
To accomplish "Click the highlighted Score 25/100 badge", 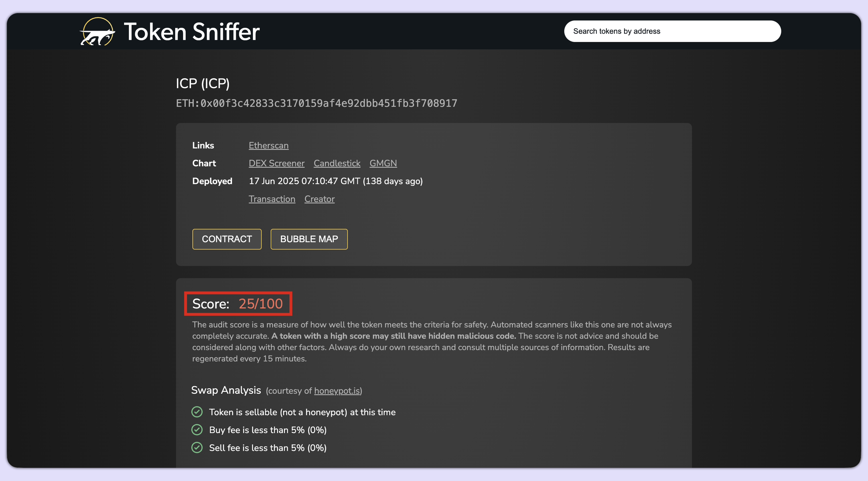I will 238,303.
